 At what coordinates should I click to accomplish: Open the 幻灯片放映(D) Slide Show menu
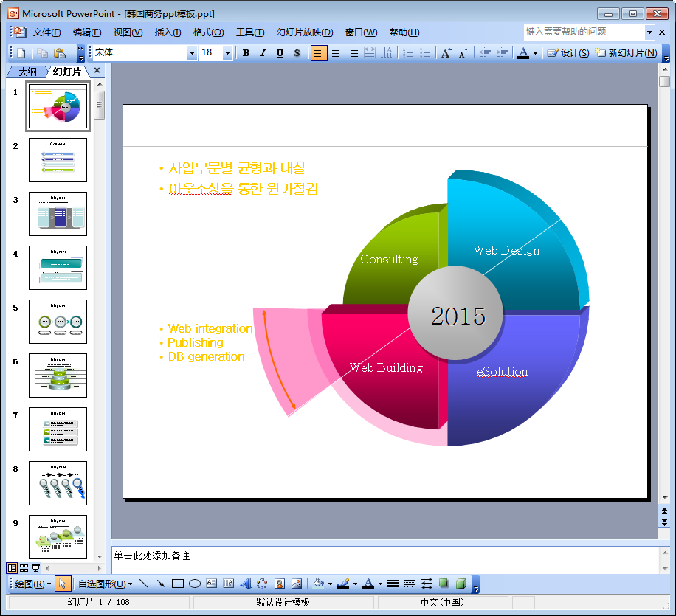(305, 32)
